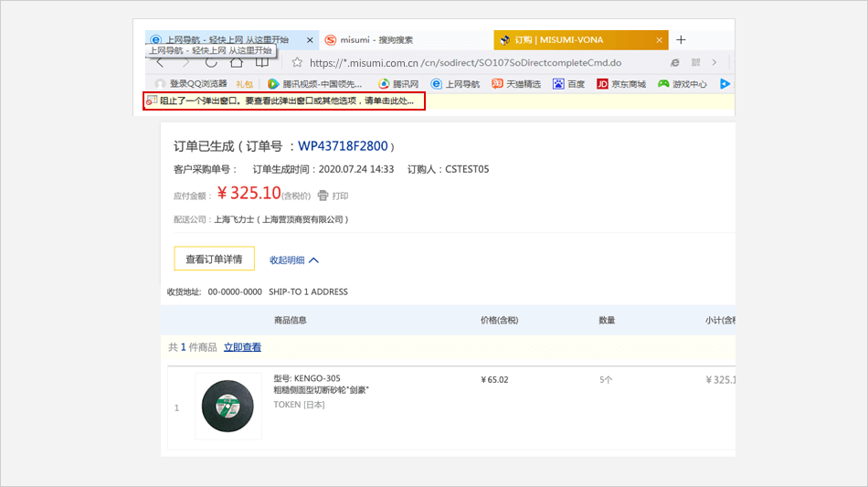Collapse details via 收起明细 chevron
This screenshot has height=487, width=868.
[313, 260]
